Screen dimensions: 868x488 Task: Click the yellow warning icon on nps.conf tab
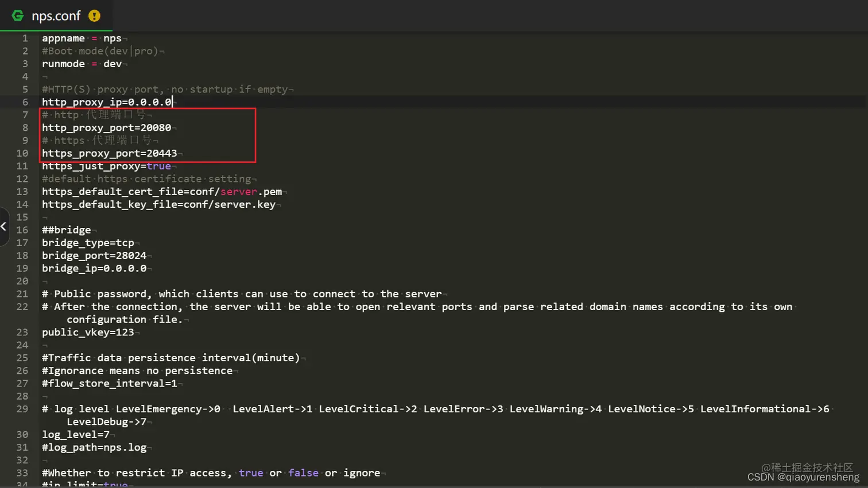click(x=95, y=16)
